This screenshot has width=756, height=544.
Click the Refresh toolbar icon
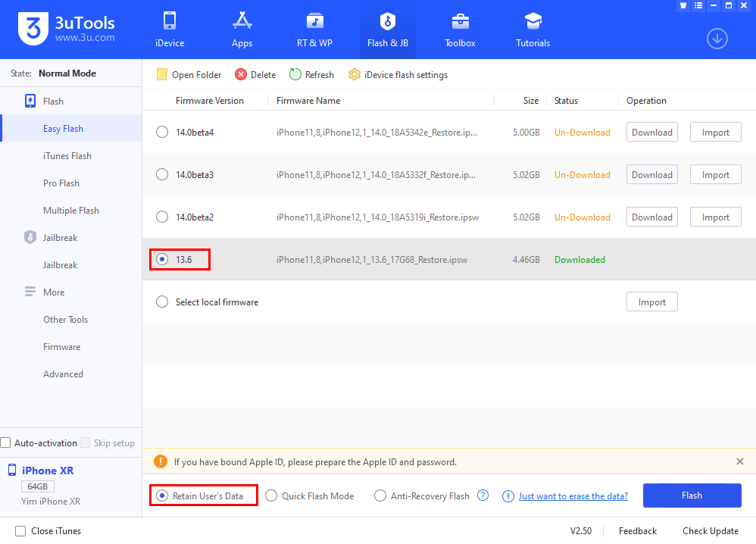(295, 74)
